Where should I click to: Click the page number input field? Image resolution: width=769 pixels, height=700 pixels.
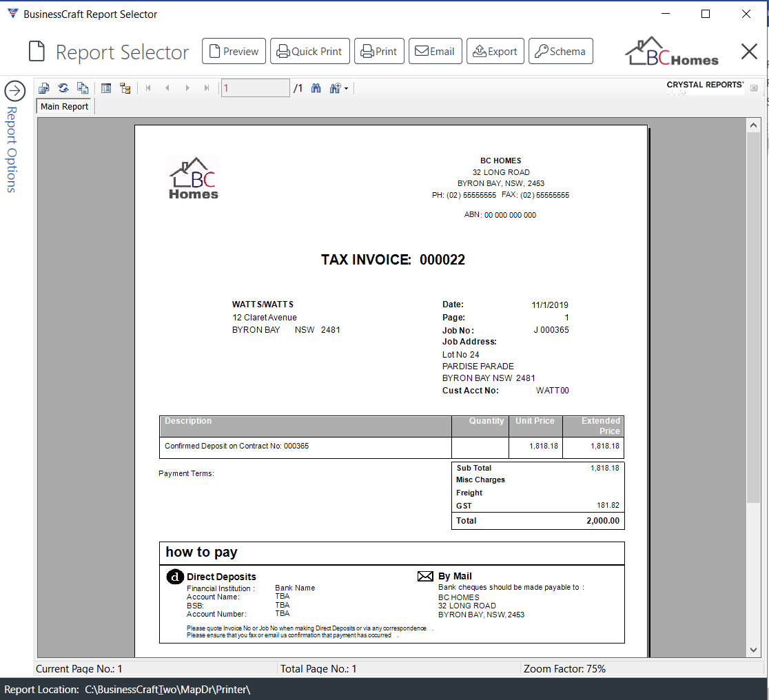pos(255,88)
